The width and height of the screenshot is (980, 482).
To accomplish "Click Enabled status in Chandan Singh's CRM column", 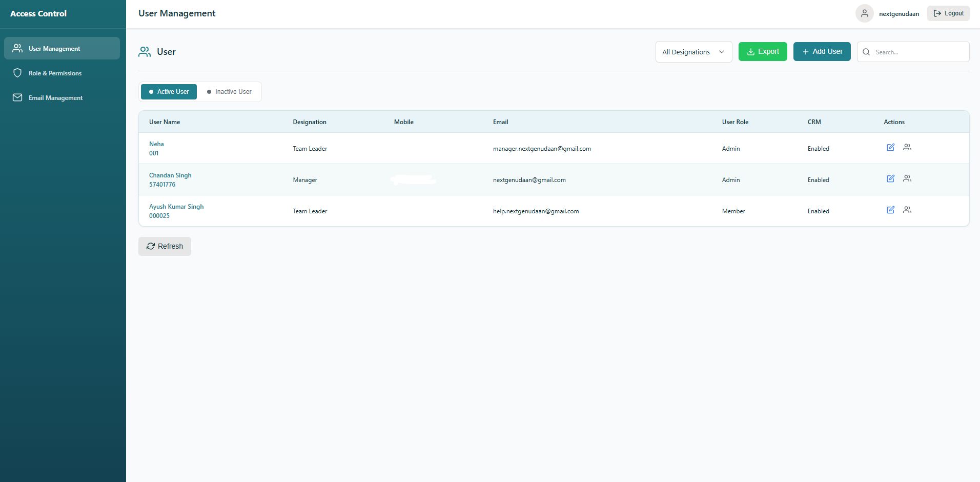I will (x=818, y=179).
